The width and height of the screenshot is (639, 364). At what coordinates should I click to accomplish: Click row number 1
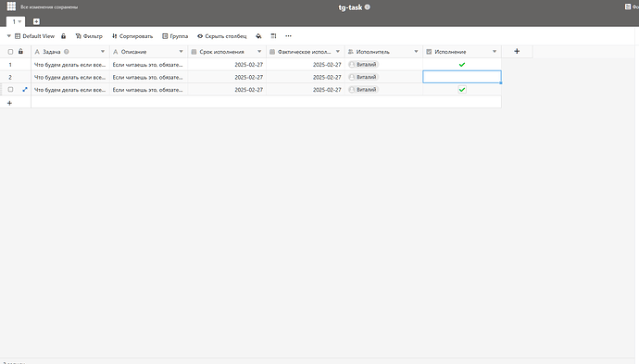coord(10,65)
